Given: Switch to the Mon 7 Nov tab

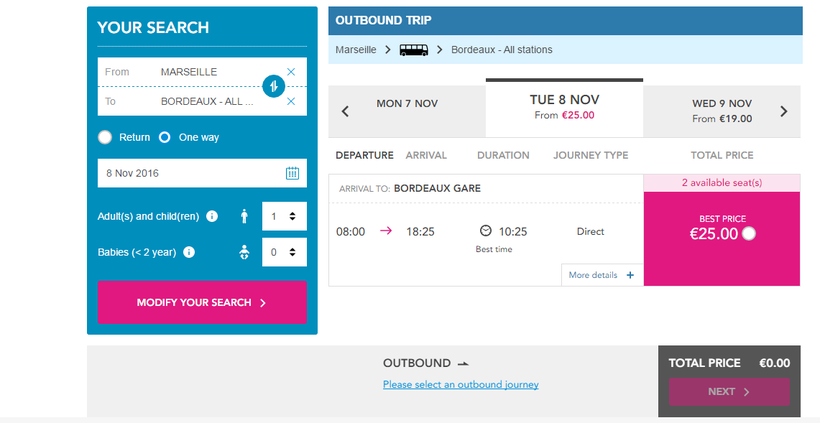Looking at the screenshot, I should 407,104.
